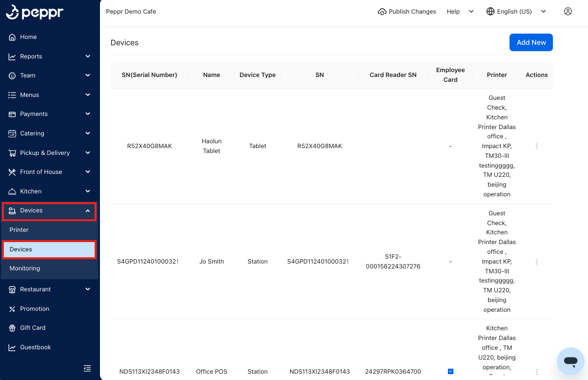Collapse the sidebar using bottom icon
The width and height of the screenshot is (588, 380).
[87, 368]
